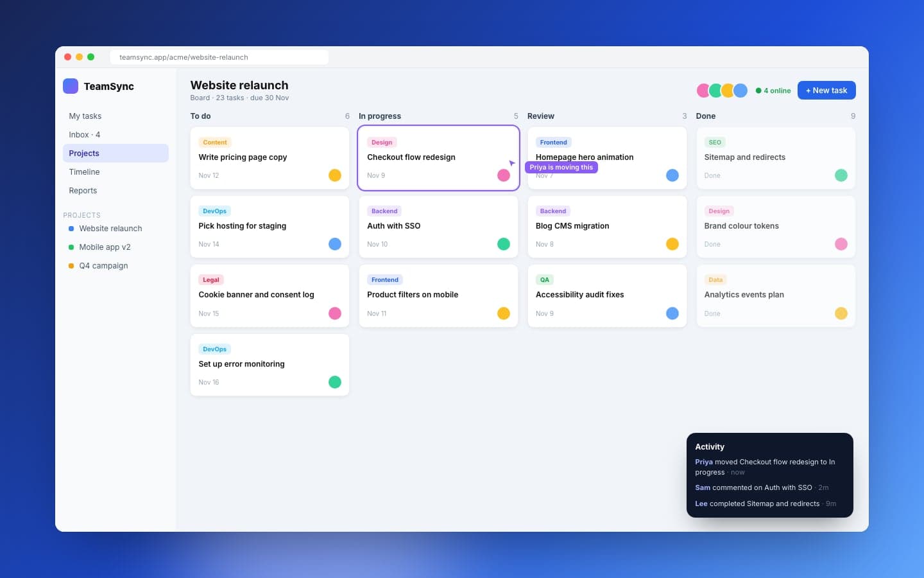
Task: Open the Inbox with 4 items
Action: 116,135
